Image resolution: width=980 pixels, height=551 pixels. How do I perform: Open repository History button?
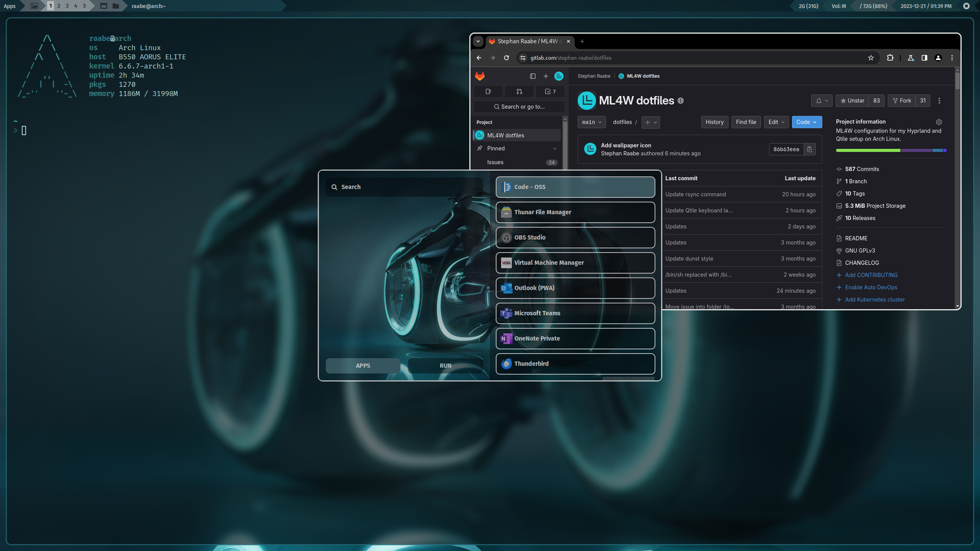[x=714, y=122]
